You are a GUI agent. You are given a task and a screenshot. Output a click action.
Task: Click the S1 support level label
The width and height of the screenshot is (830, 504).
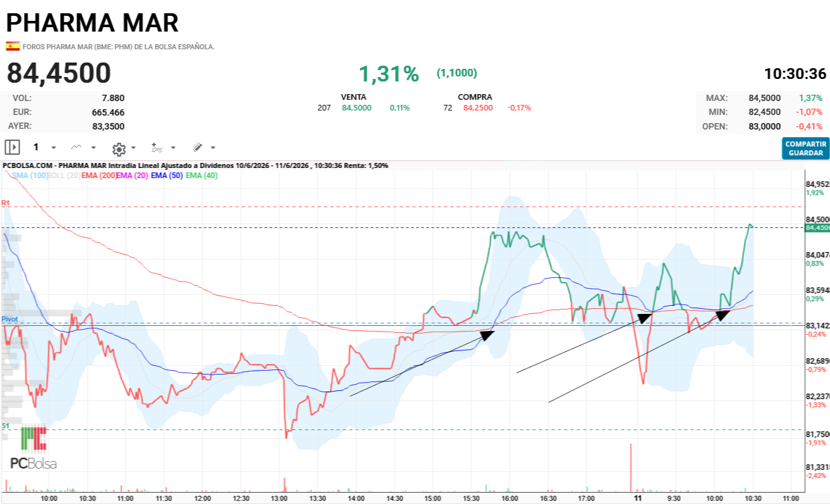tap(6, 426)
